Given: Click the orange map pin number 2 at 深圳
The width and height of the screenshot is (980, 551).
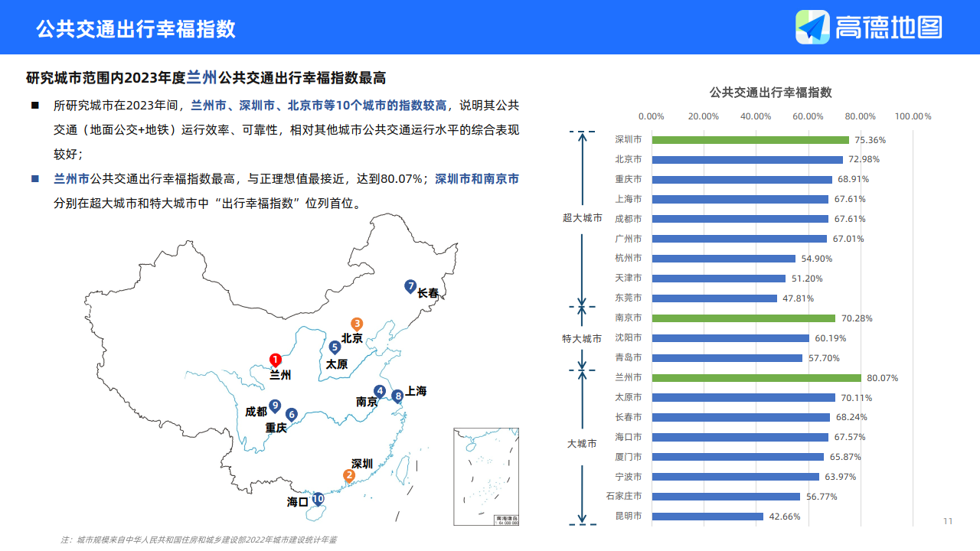Looking at the screenshot, I should pyautogui.click(x=349, y=476).
